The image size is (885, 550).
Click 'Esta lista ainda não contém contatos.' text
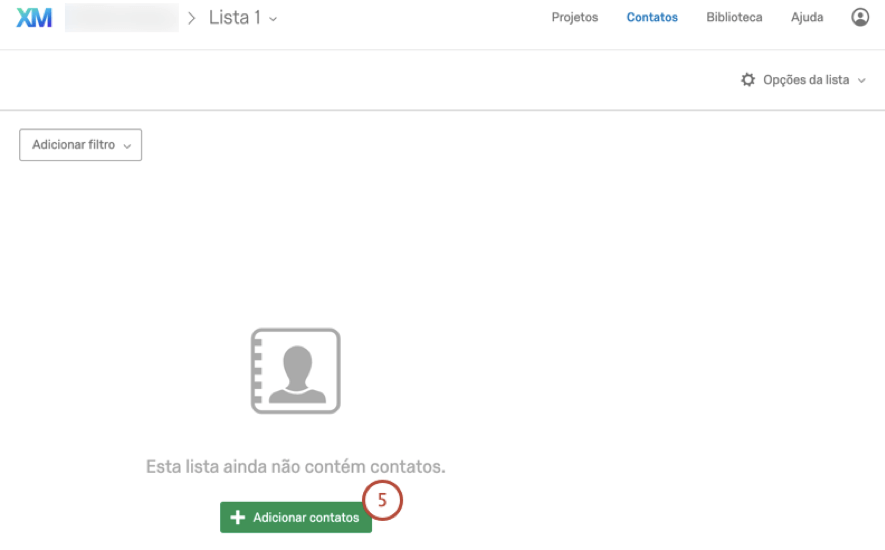(x=296, y=466)
